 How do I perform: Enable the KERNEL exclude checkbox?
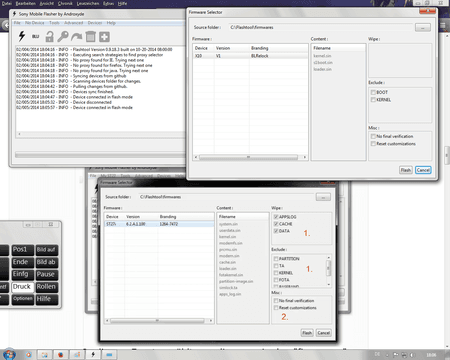click(373, 100)
